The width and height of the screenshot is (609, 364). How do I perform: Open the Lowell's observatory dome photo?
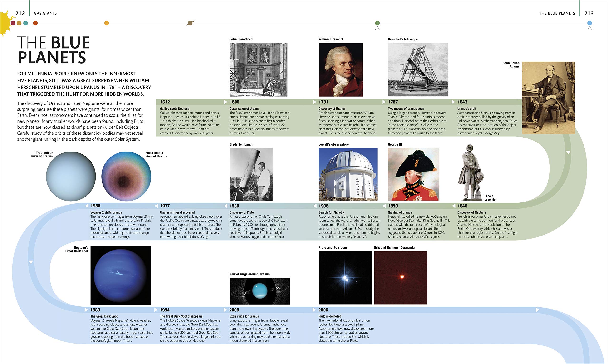click(348, 174)
